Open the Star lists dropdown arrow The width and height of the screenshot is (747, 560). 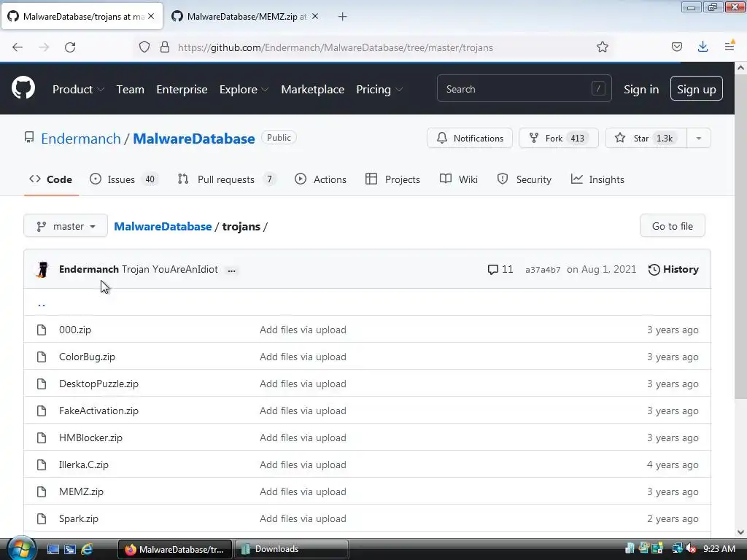click(x=699, y=138)
